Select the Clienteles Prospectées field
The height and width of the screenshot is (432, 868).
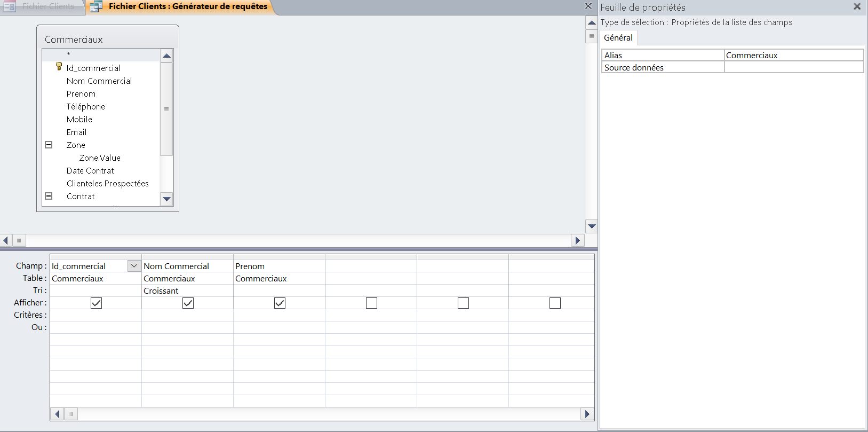pos(108,183)
